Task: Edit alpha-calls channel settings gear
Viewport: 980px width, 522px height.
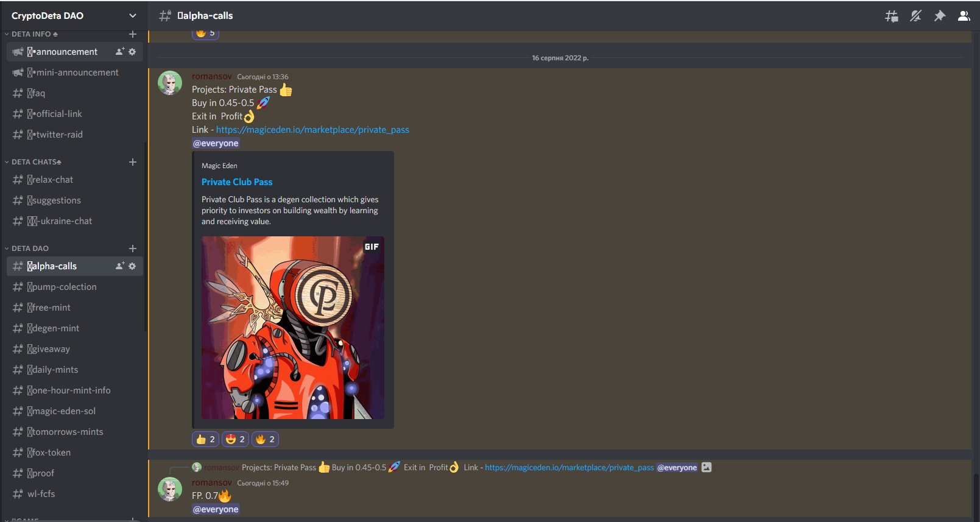Action: (132, 266)
